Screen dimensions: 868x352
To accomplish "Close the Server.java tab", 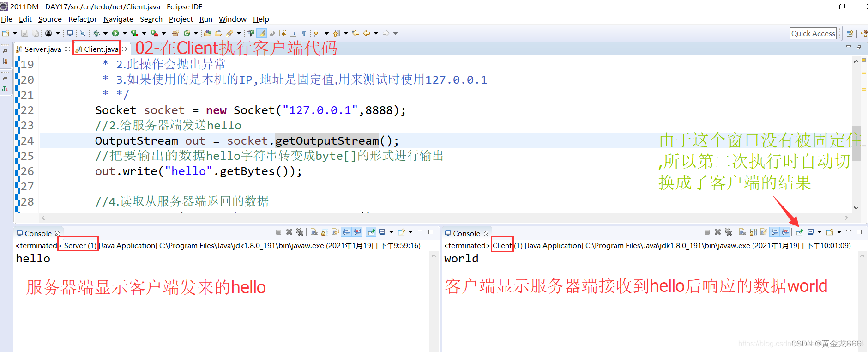I will pos(67,49).
